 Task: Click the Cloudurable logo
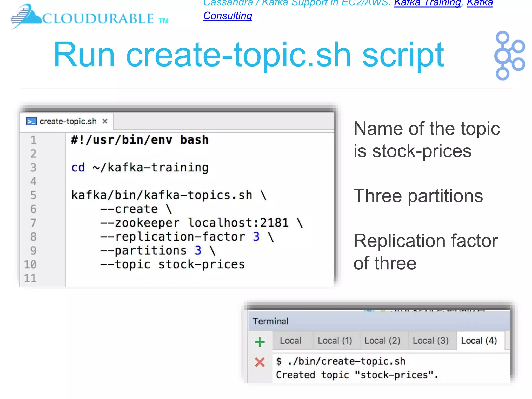click(x=90, y=17)
